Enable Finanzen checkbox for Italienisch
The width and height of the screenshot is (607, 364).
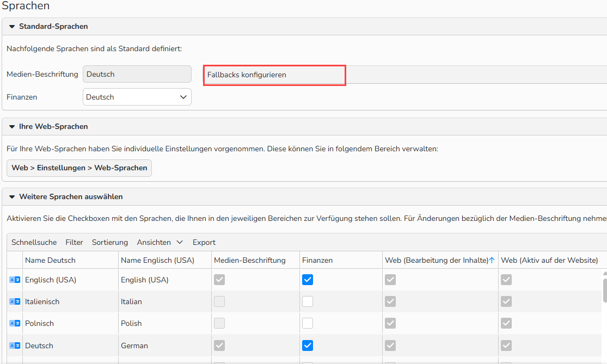pyautogui.click(x=308, y=301)
